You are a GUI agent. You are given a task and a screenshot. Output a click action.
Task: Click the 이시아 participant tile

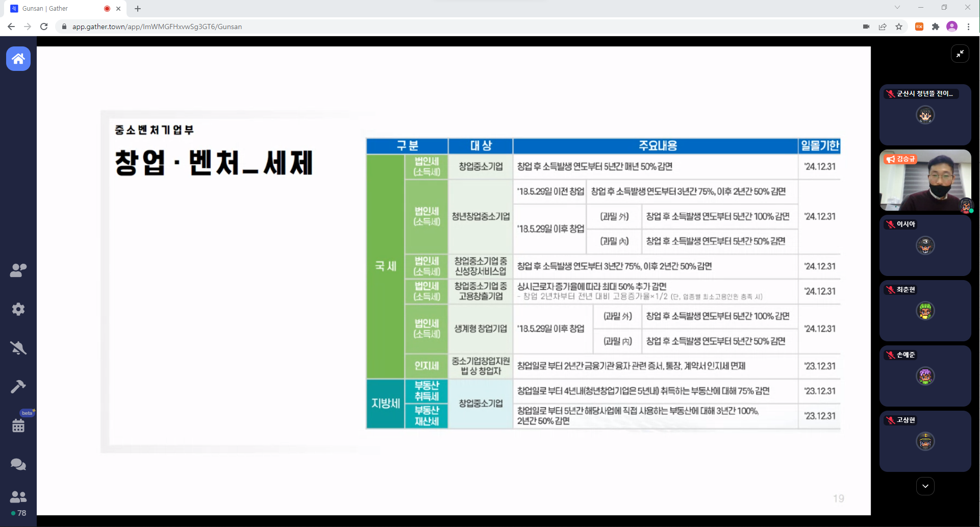click(925, 245)
